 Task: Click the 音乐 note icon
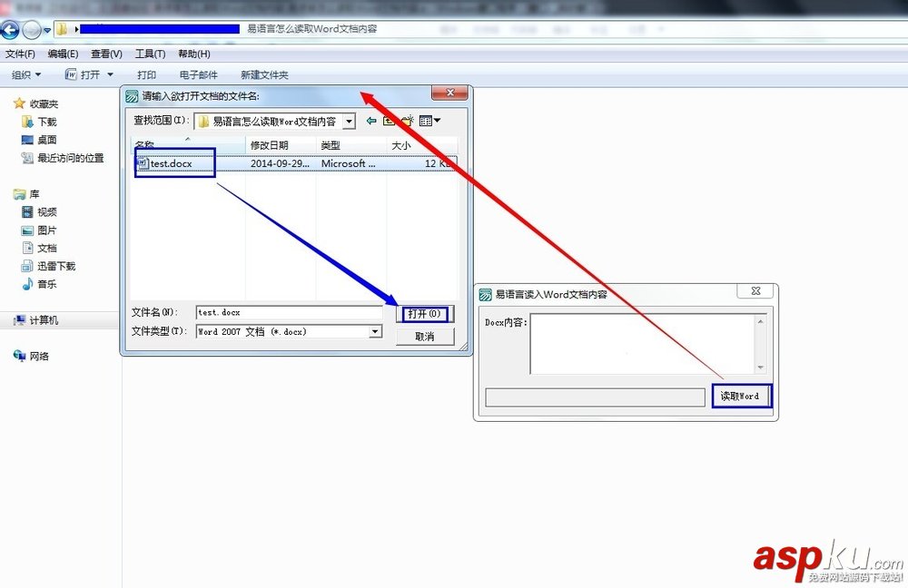[x=27, y=284]
